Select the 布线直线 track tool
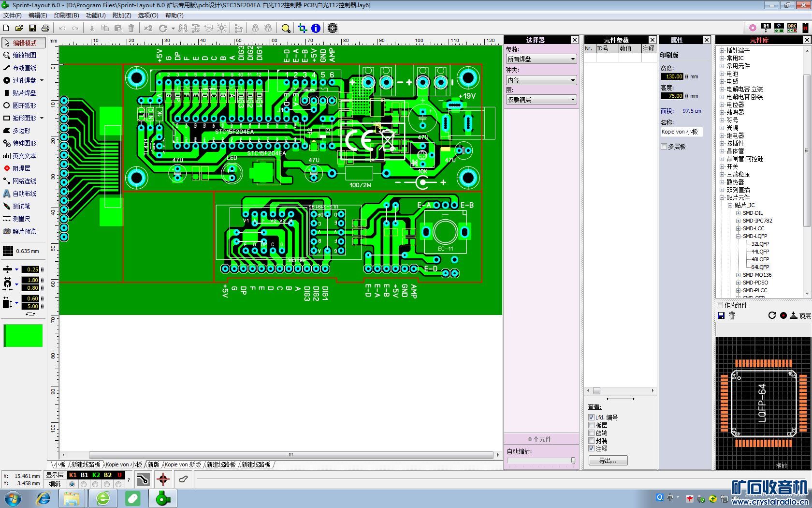Viewport: 812px width, 508px height. (24, 68)
